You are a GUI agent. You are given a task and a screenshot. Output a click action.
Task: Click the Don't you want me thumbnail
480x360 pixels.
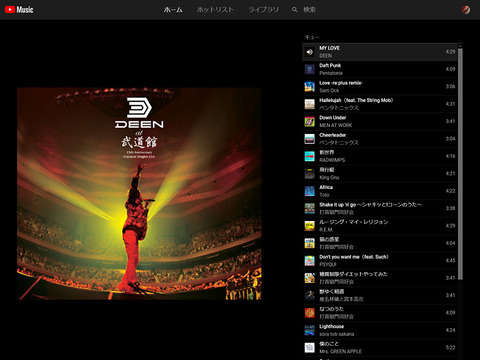310,261
